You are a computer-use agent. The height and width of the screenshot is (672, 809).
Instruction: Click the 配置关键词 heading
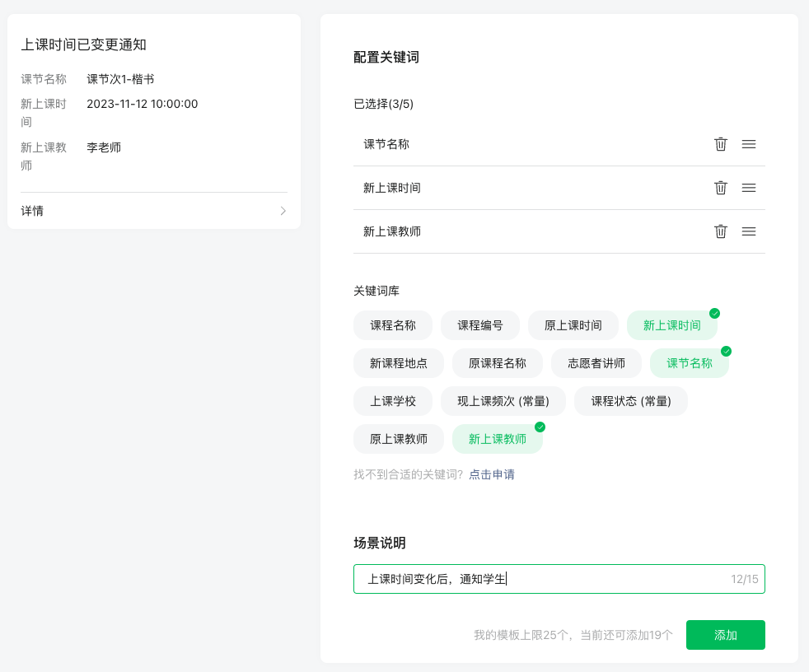click(386, 58)
